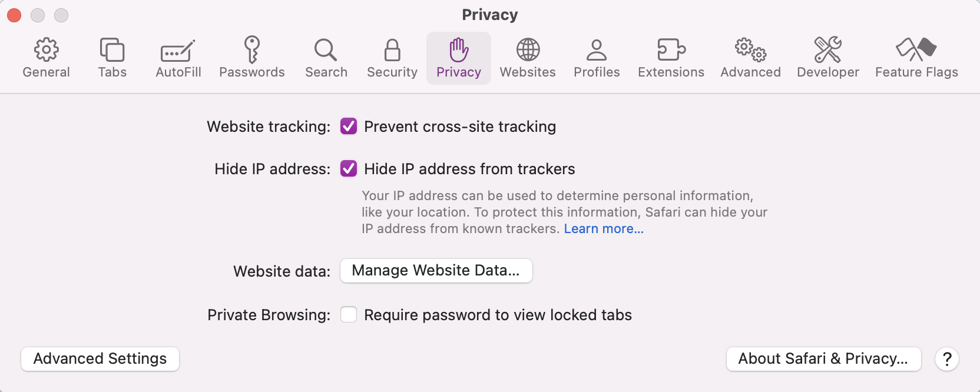Image resolution: width=980 pixels, height=392 pixels.
Task: Click Manage Website Data button
Action: (436, 271)
